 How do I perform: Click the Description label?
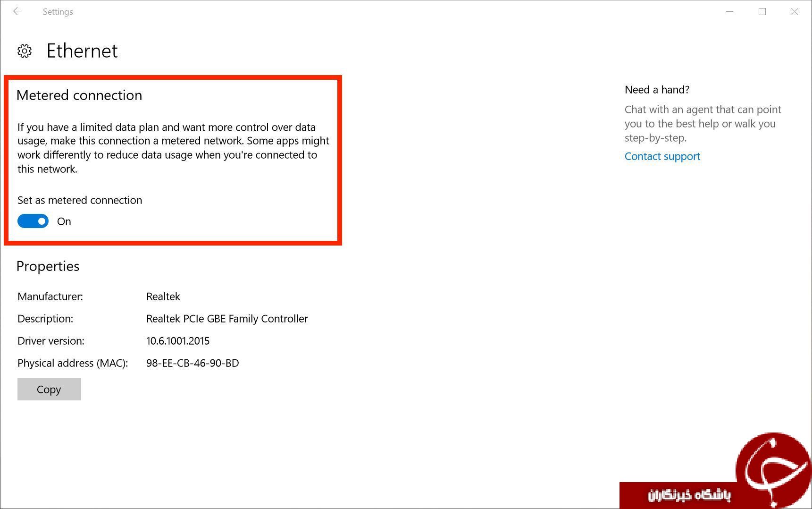point(45,319)
